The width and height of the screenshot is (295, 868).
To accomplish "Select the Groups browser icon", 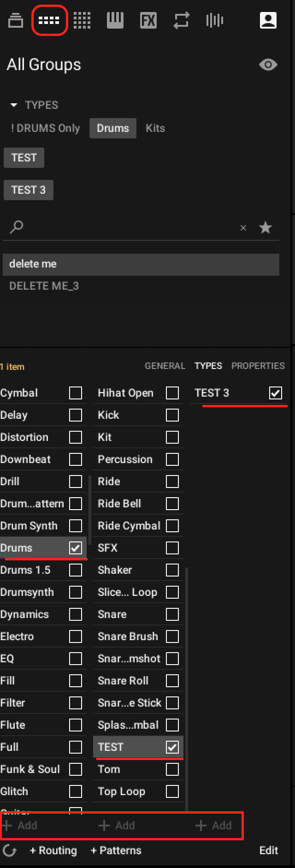I will (49, 21).
